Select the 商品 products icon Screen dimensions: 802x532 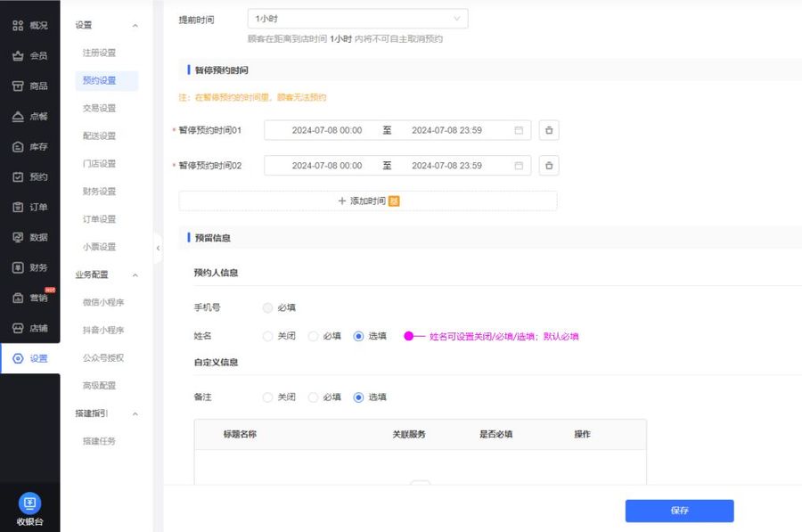point(18,86)
